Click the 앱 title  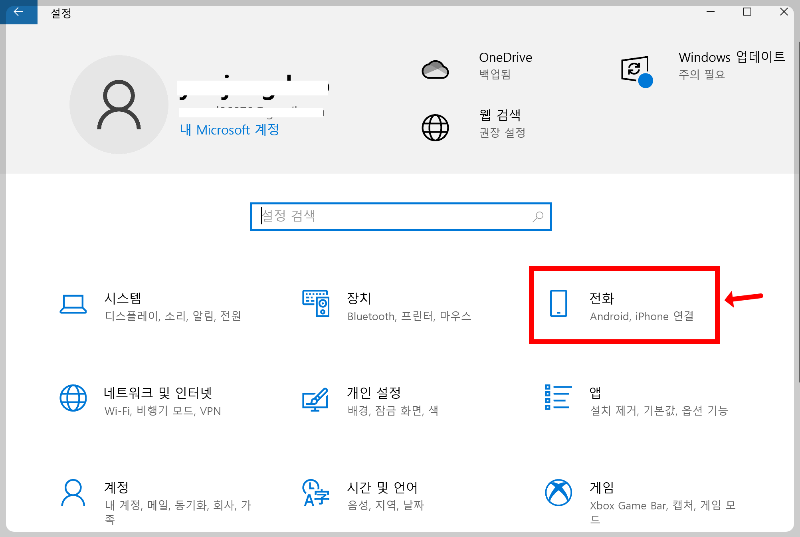[x=595, y=393]
